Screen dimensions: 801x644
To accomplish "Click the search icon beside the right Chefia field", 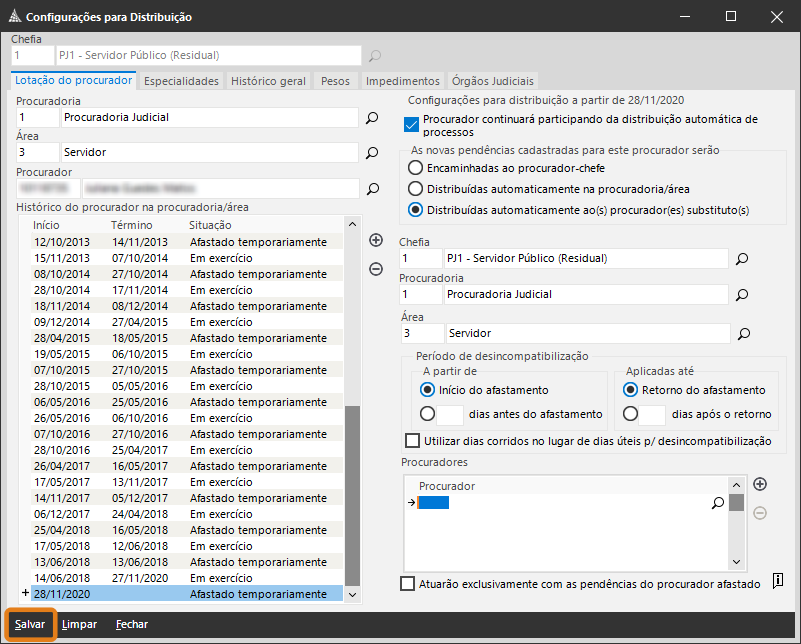I will click(742, 259).
